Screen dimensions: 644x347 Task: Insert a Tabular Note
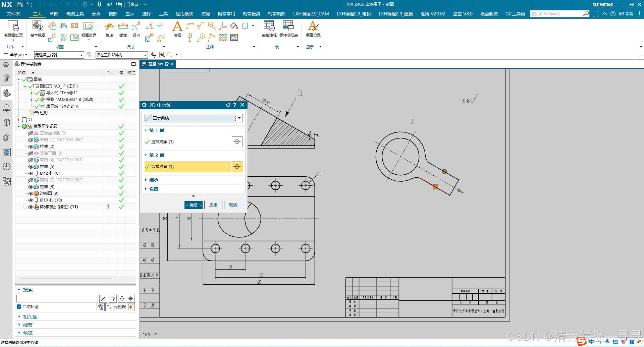(x=269, y=26)
